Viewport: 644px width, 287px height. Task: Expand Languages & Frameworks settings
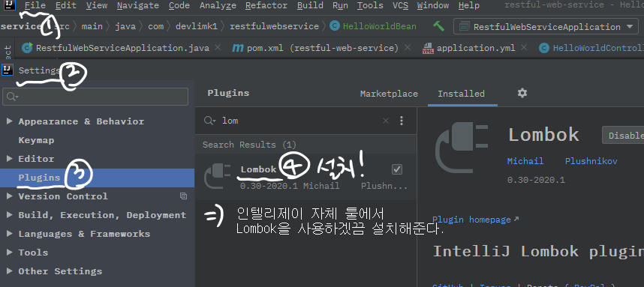tap(10, 234)
